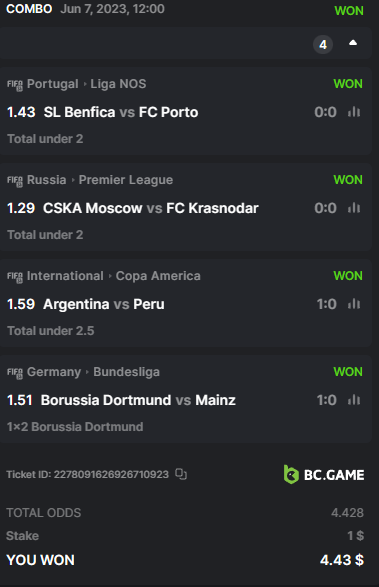This screenshot has width=379, height=587.
Task: Collapse the combo bet selections arrow
Action: 353,43
